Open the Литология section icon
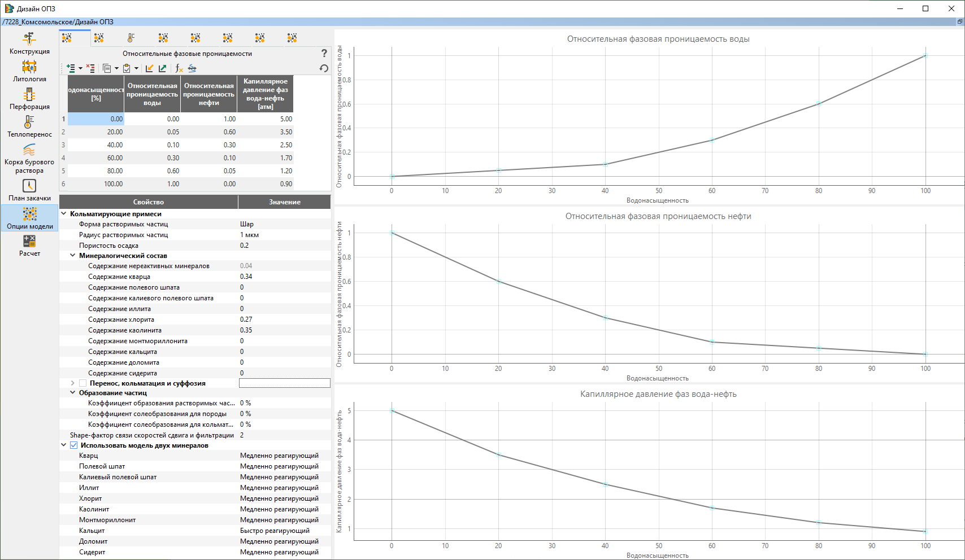The width and height of the screenshot is (965, 560). point(29,67)
